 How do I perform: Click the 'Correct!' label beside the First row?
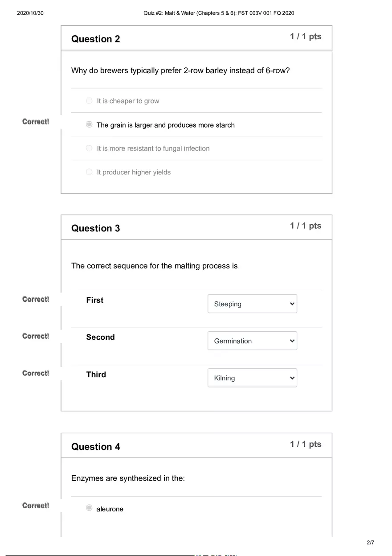click(x=36, y=299)
